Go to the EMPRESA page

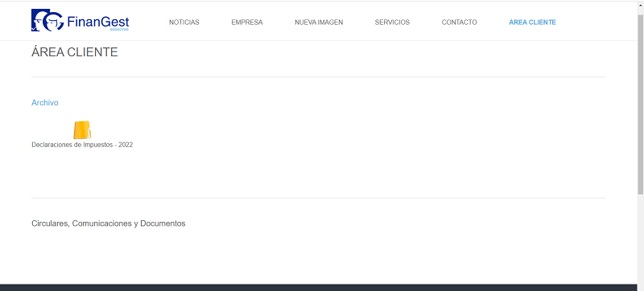[247, 23]
